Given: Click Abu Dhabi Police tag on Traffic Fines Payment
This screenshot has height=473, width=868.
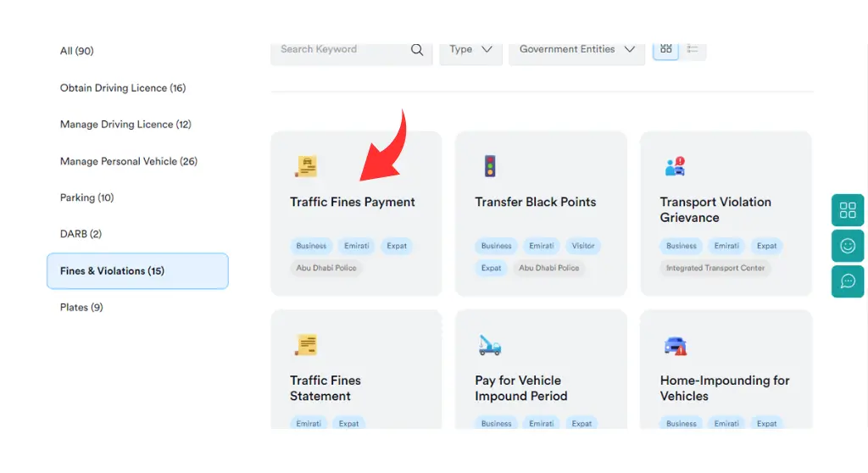Looking at the screenshot, I should pyautogui.click(x=326, y=268).
